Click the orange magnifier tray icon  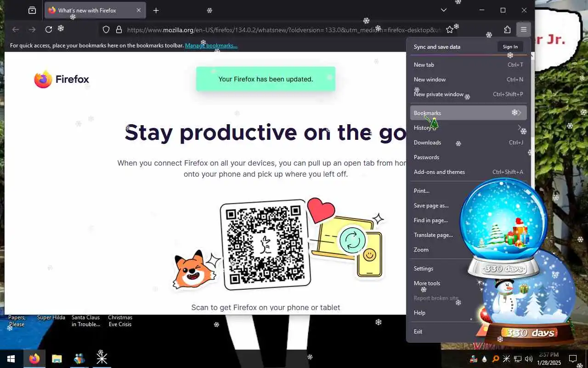click(x=496, y=359)
